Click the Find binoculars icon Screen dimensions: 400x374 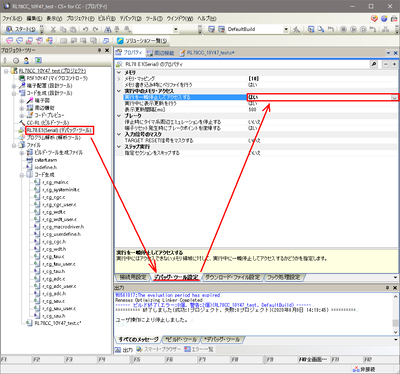click(x=107, y=30)
